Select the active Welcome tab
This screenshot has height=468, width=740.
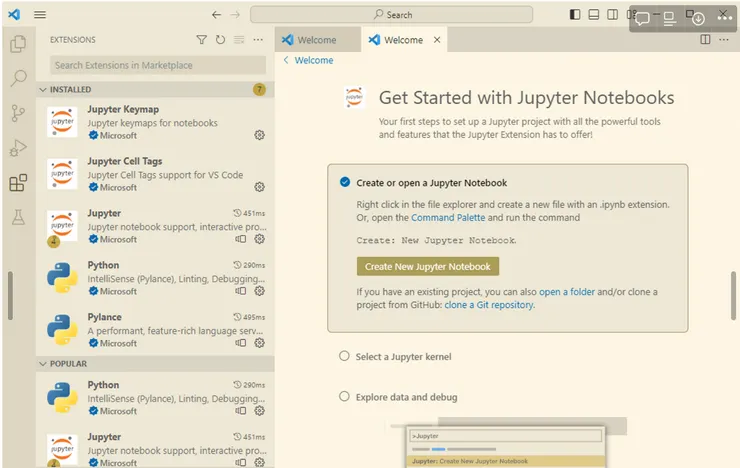tap(404, 40)
